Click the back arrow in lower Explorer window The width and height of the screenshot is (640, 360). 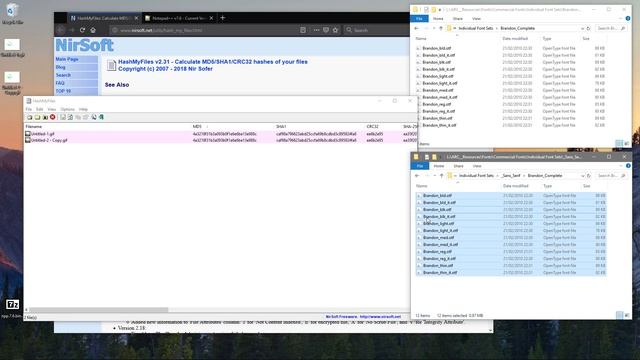pos(417,176)
